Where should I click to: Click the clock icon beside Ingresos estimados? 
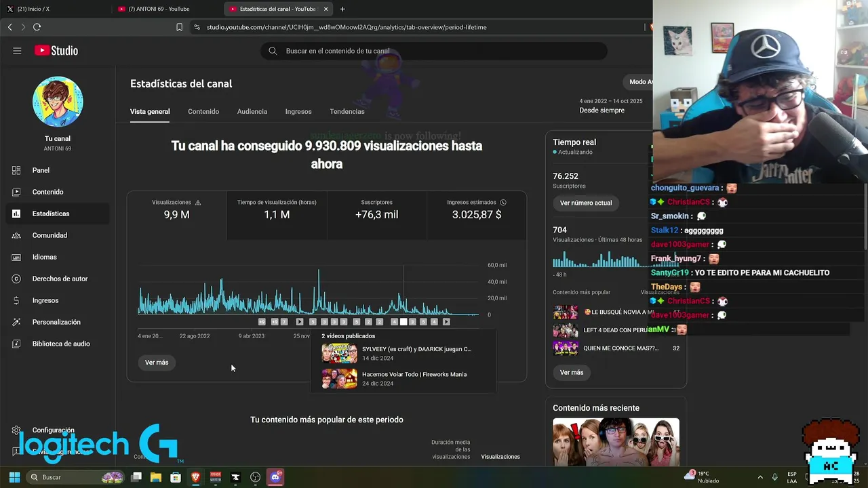click(503, 203)
